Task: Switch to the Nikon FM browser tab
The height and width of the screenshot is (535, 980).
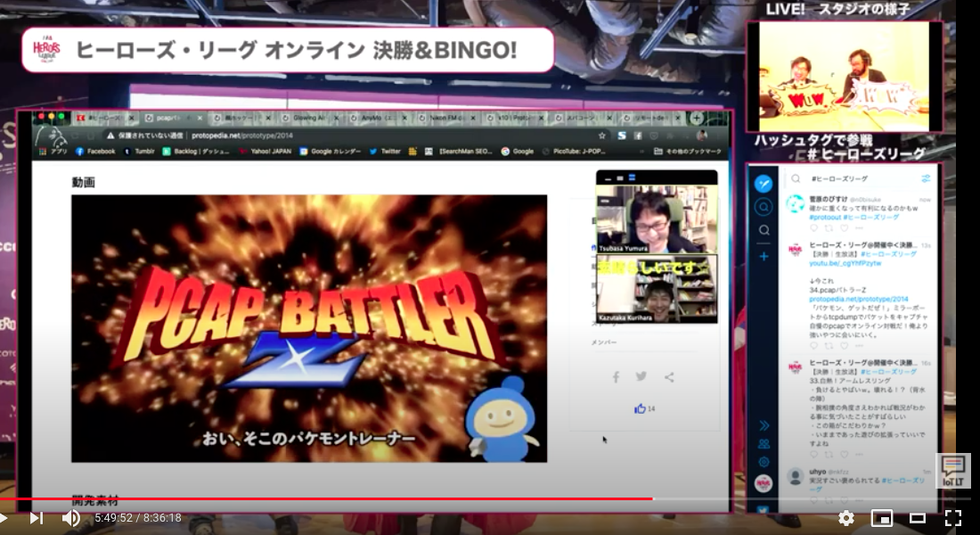Action: click(x=447, y=118)
